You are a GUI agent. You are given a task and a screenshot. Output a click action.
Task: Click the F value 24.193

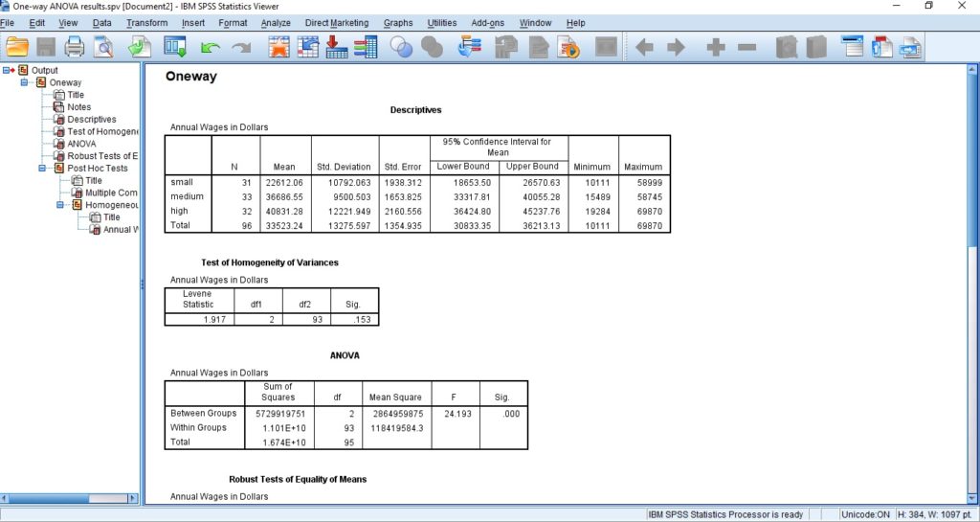(458, 413)
